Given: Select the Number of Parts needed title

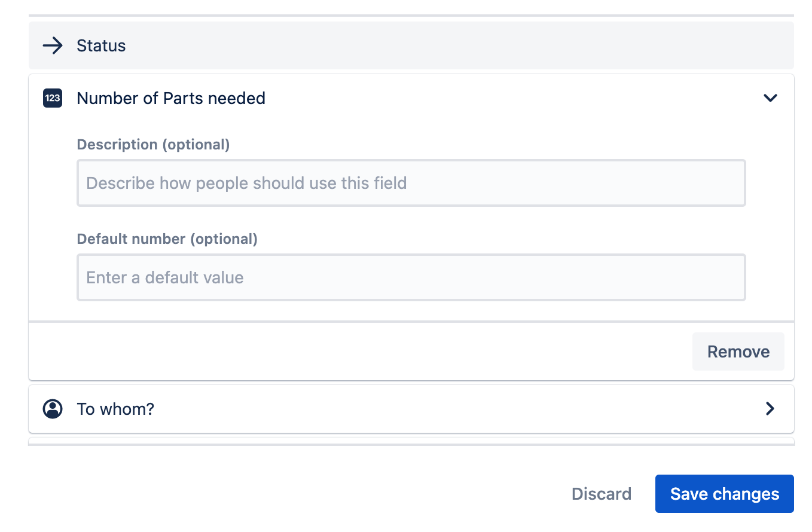Looking at the screenshot, I should (171, 98).
